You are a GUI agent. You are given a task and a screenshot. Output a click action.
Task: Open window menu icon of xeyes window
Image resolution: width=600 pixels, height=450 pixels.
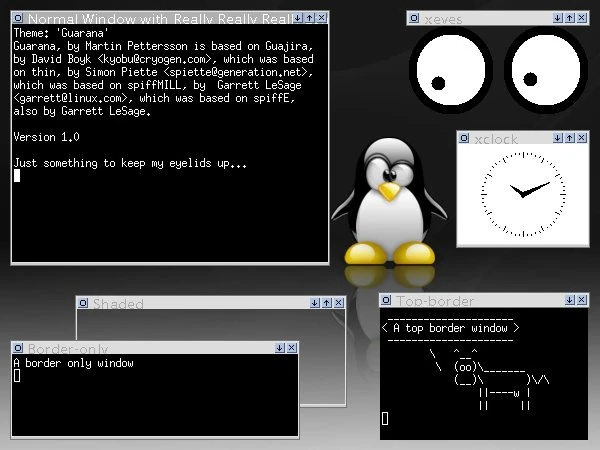(x=414, y=18)
